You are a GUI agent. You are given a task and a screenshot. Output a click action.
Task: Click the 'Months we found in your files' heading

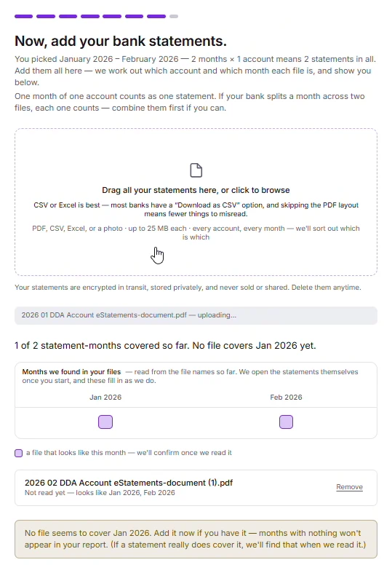click(x=71, y=371)
